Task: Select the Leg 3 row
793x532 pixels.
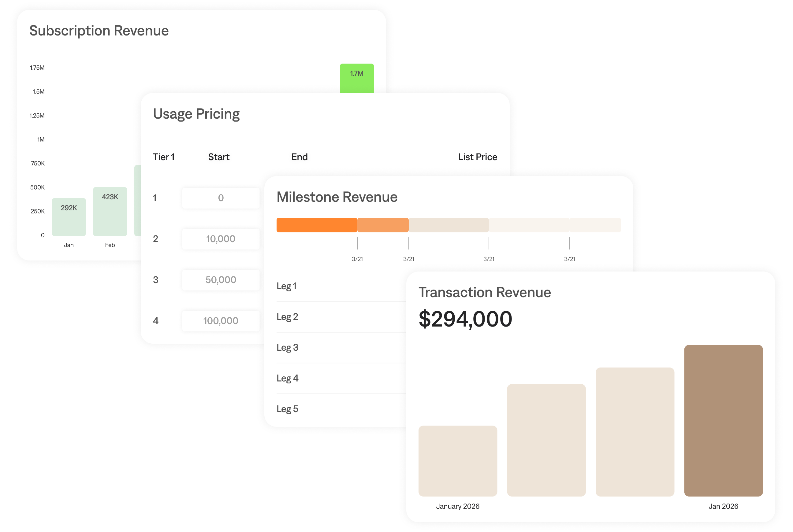Action: (x=340, y=347)
